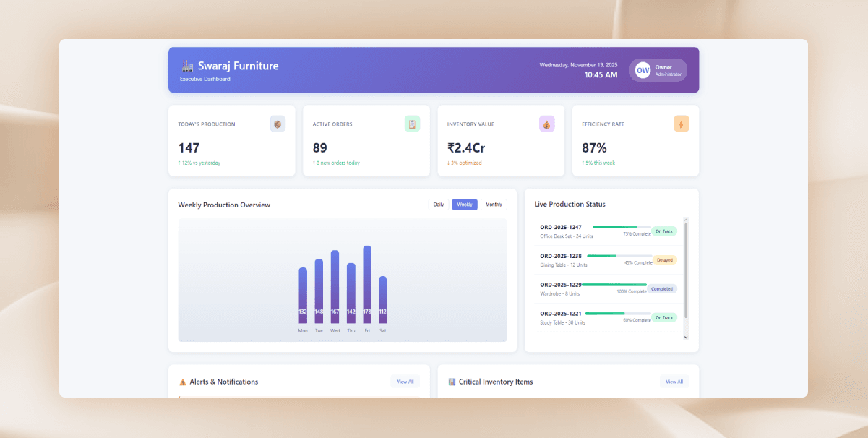Click order ID ORD-2025-1247
The height and width of the screenshot is (438, 868).
[x=561, y=227]
